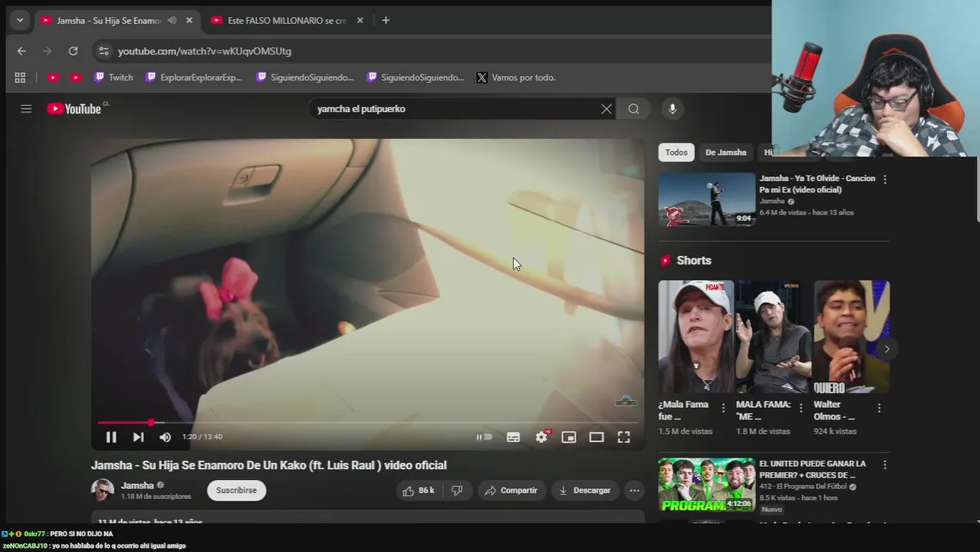This screenshot has height=552, width=980.
Task: Switch to the Jamsha - Su Hija Se Enamoro tab
Action: click(109, 21)
